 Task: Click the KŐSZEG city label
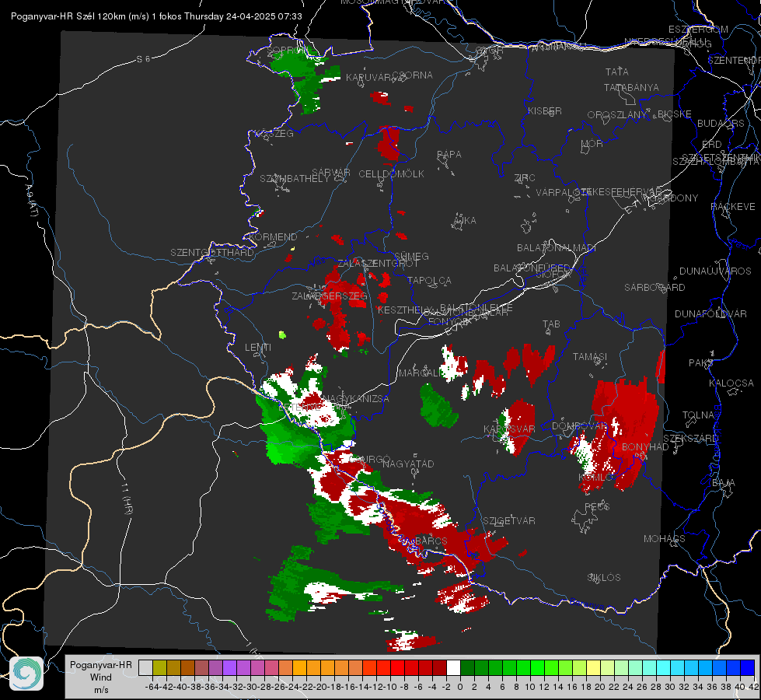click(274, 134)
